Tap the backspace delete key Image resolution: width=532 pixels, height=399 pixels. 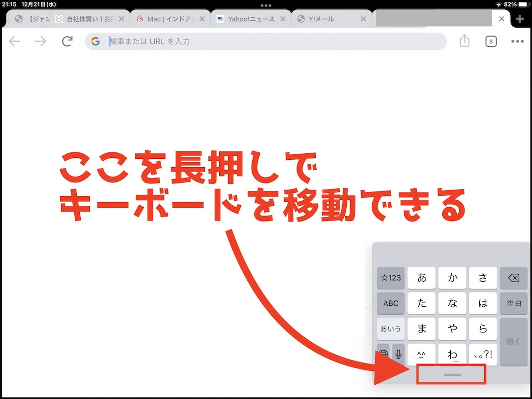(x=514, y=278)
